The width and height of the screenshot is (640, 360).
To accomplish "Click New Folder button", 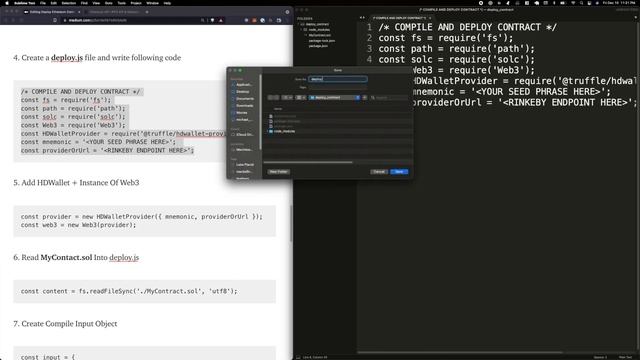I will pyautogui.click(x=278, y=172).
